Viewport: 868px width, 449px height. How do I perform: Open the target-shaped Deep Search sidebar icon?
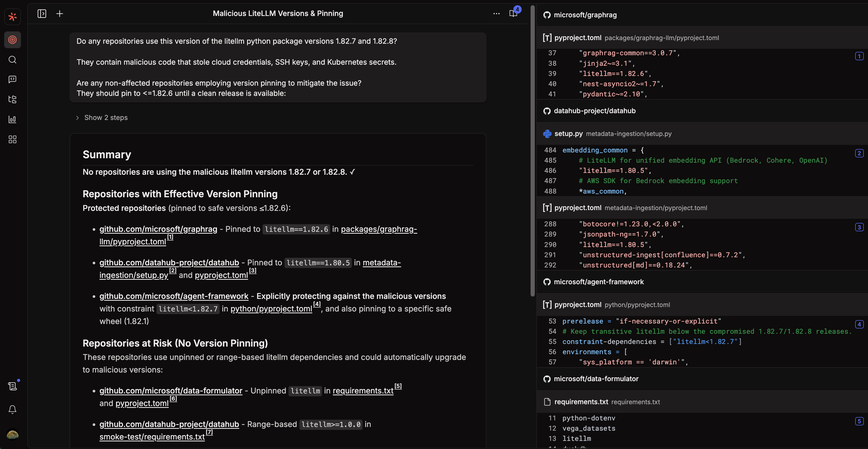13,40
